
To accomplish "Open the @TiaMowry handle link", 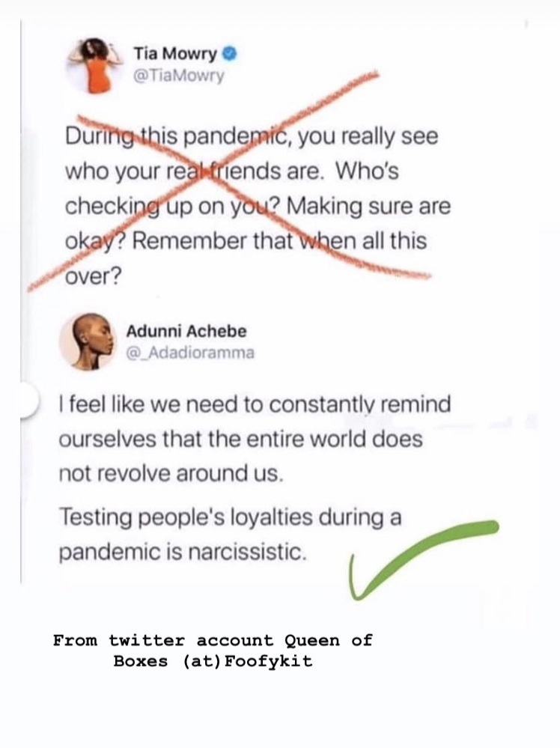I will point(177,76).
